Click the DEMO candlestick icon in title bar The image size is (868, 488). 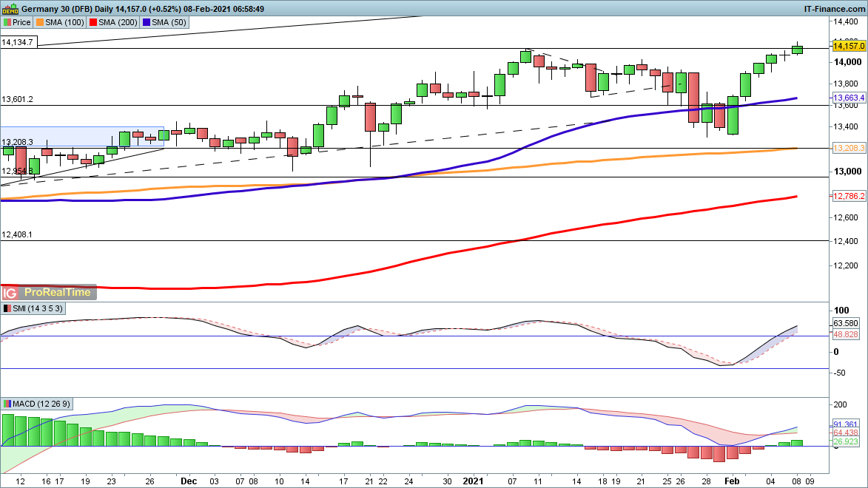pos(10,9)
